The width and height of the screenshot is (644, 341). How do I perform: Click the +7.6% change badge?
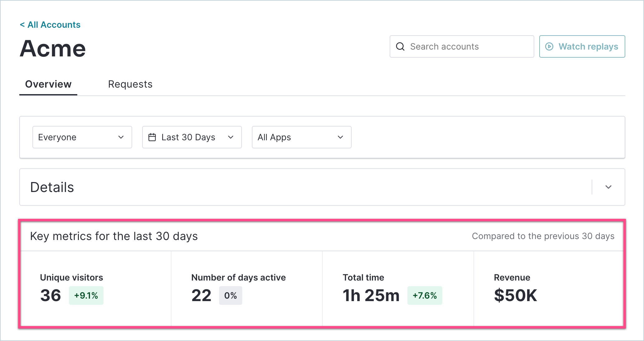click(x=425, y=295)
